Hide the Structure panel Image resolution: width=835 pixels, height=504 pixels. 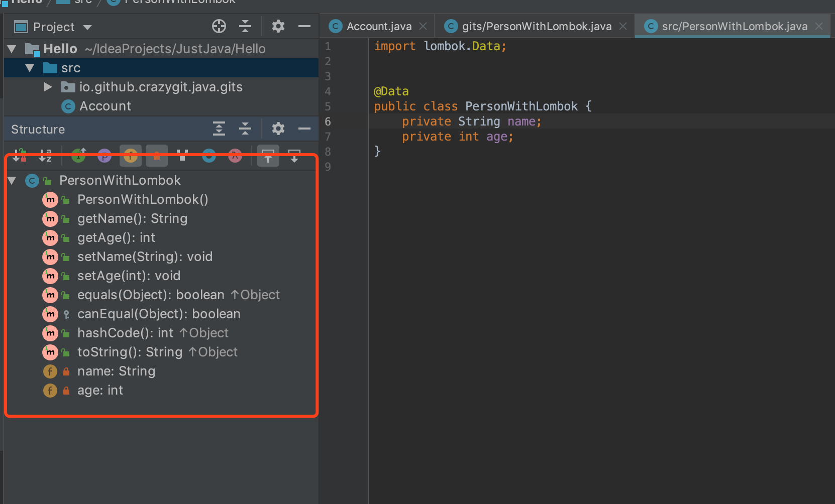point(304,129)
